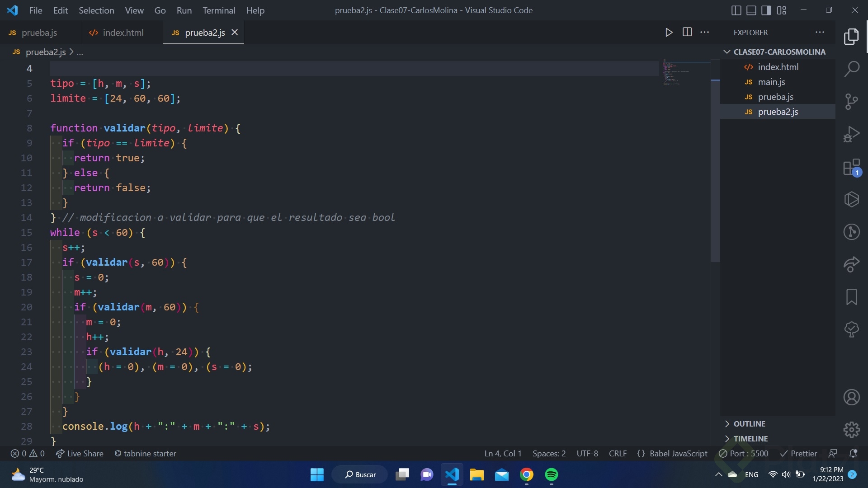Show errors and warnings in status bar

[x=28, y=454]
